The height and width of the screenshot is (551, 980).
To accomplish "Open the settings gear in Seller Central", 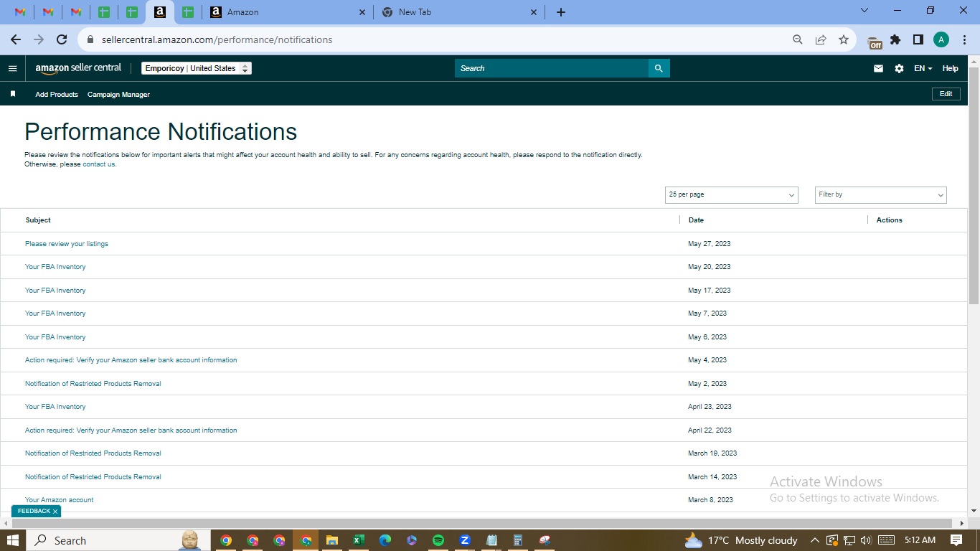I will [899, 69].
